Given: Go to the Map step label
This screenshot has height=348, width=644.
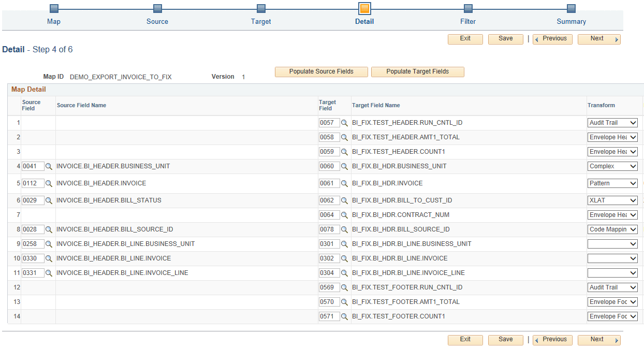Looking at the screenshot, I should pos(54,22).
